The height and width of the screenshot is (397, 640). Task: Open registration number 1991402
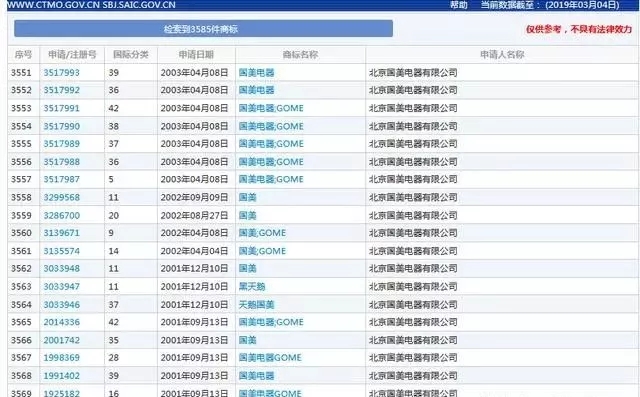pos(62,375)
